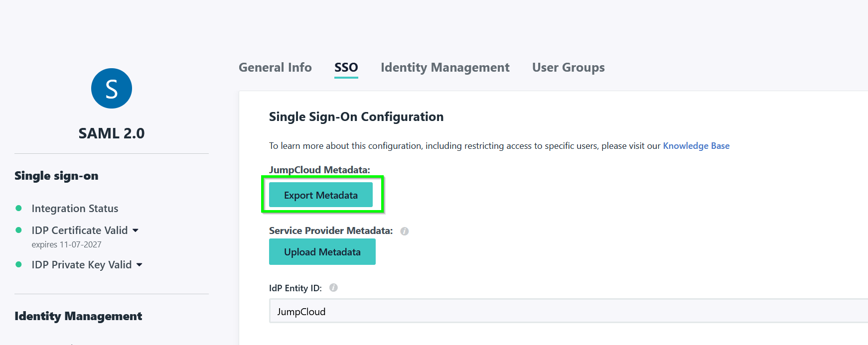Click the blue S application logo
This screenshot has width=868, height=345.
click(112, 89)
